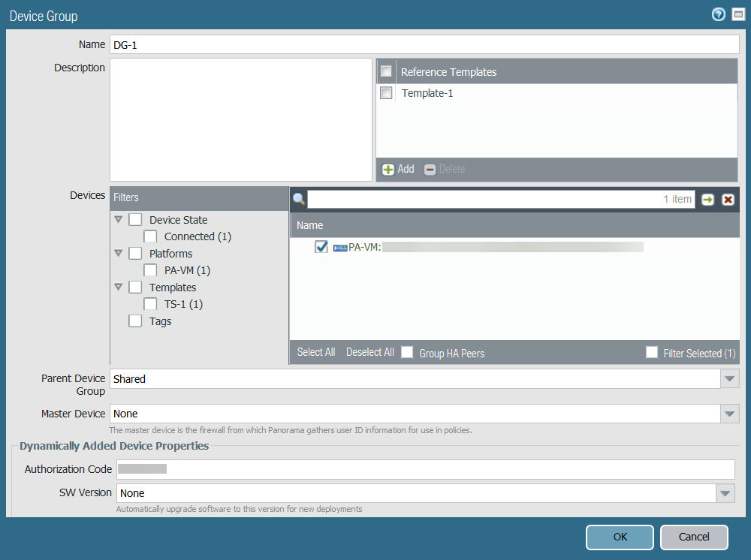
Task: Click the PA-VM firewall device icon
Action: click(x=340, y=248)
